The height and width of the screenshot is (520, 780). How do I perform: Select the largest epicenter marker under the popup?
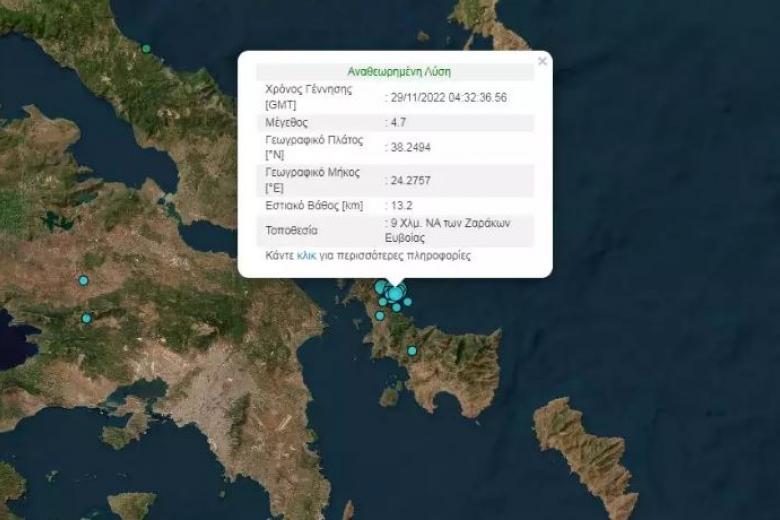pos(395,294)
